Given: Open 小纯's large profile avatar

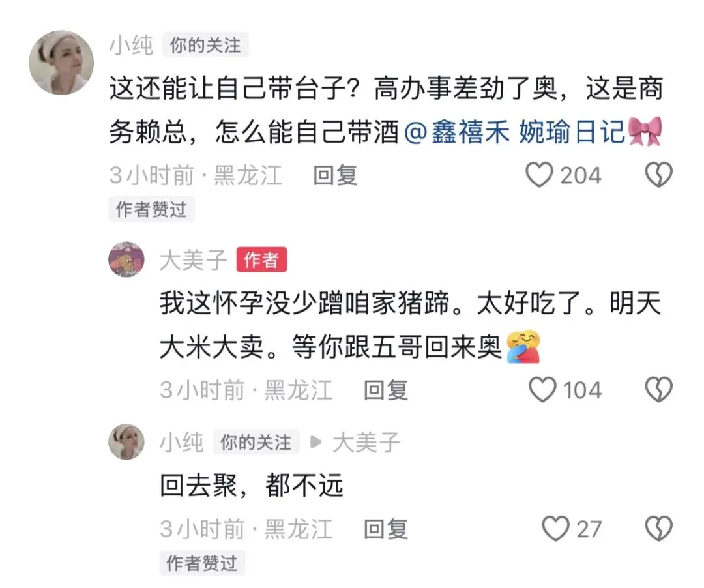Looking at the screenshot, I should pos(61,63).
